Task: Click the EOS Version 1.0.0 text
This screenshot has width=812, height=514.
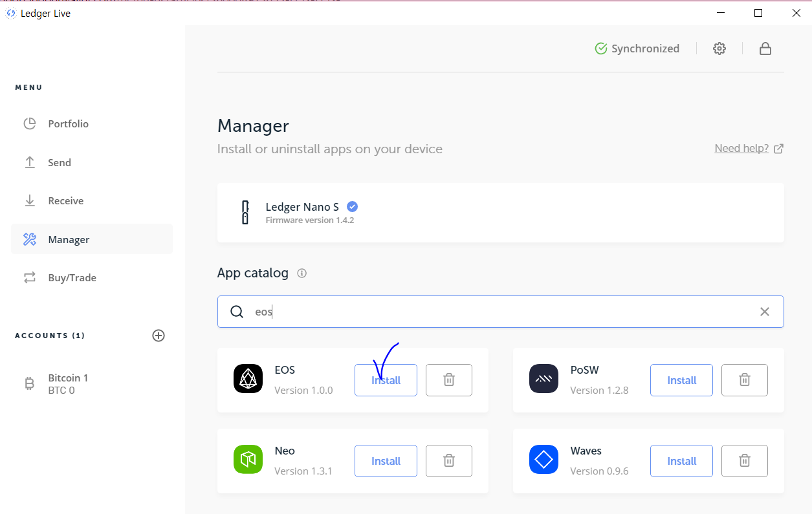Action: click(x=303, y=391)
